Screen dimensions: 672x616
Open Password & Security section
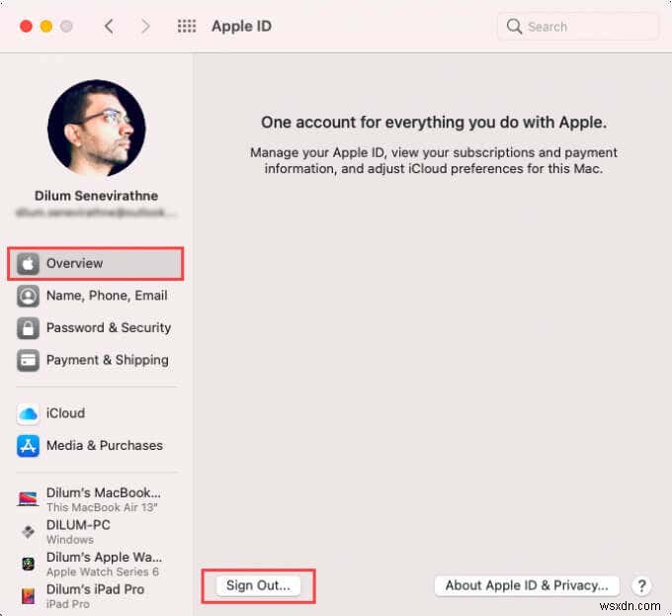click(x=96, y=328)
